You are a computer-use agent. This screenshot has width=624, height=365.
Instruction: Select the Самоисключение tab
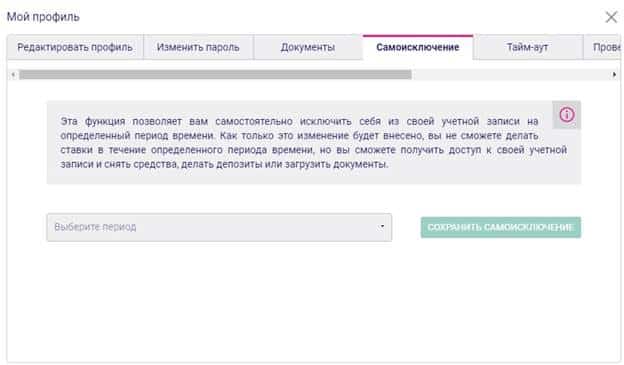tap(418, 47)
